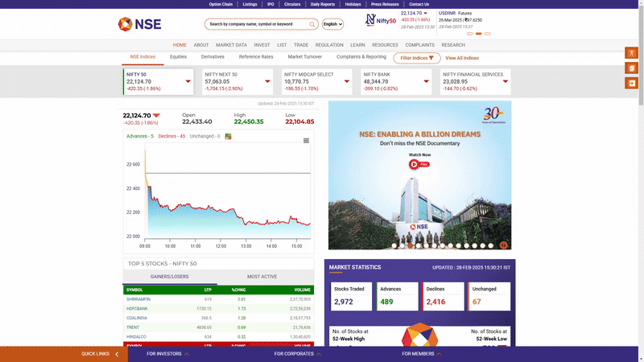Image resolution: width=644 pixels, height=362 pixels.
Task: Expand For Investors footer menu
Action: [167, 354]
